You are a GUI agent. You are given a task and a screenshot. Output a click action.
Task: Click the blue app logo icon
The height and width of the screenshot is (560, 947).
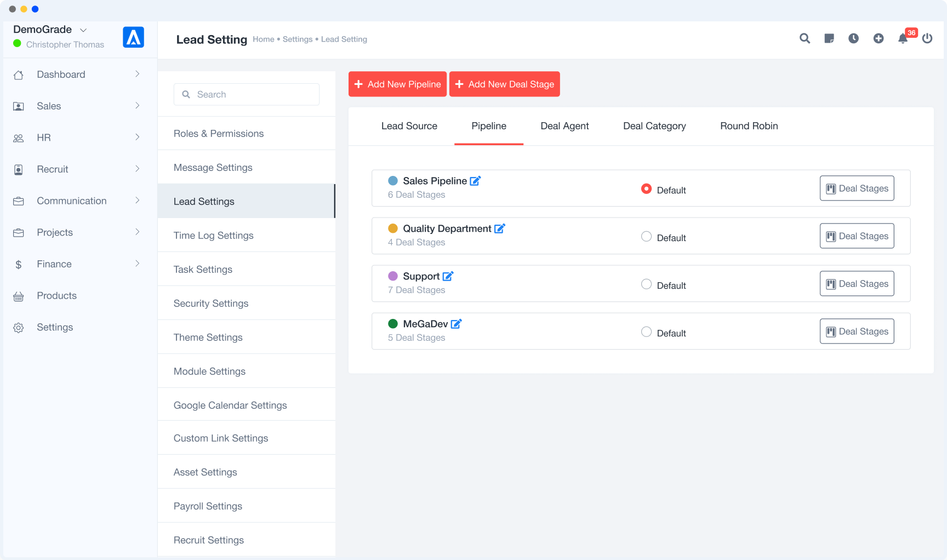point(133,37)
